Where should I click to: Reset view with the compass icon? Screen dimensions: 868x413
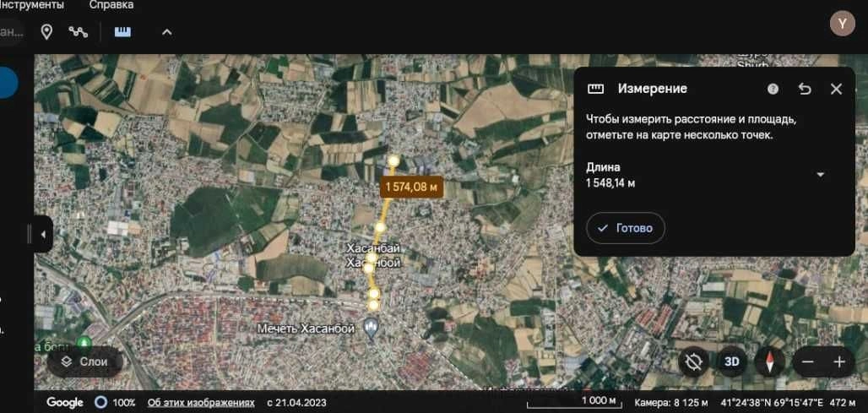pyautogui.click(x=769, y=362)
